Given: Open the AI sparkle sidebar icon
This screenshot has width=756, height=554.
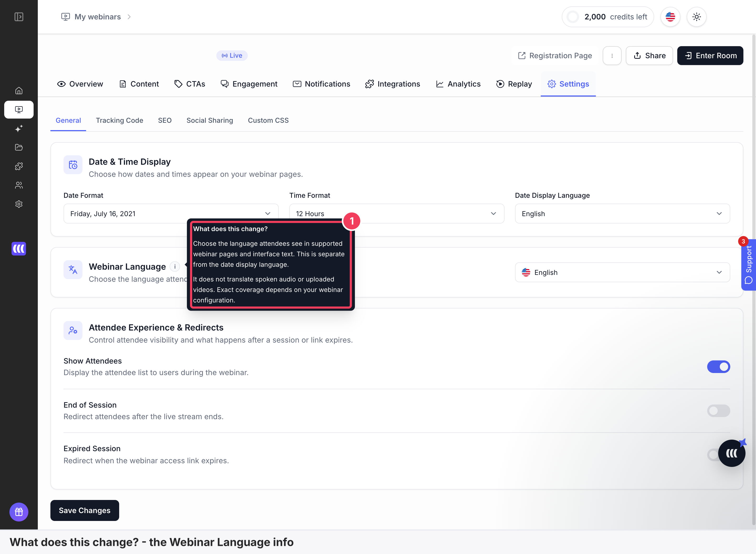Looking at the screenshot, I should [19, 129].
